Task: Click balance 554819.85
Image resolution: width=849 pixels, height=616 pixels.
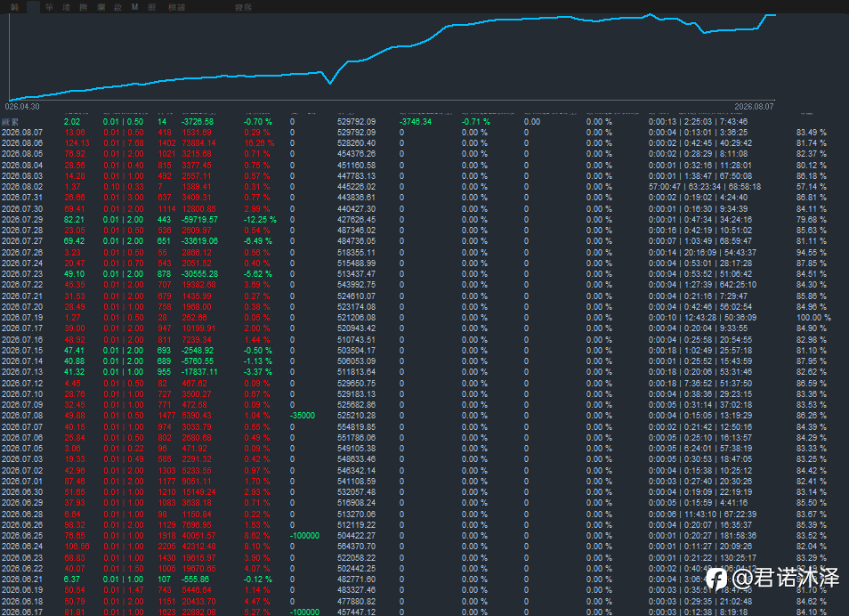Action: pos(356,427)
